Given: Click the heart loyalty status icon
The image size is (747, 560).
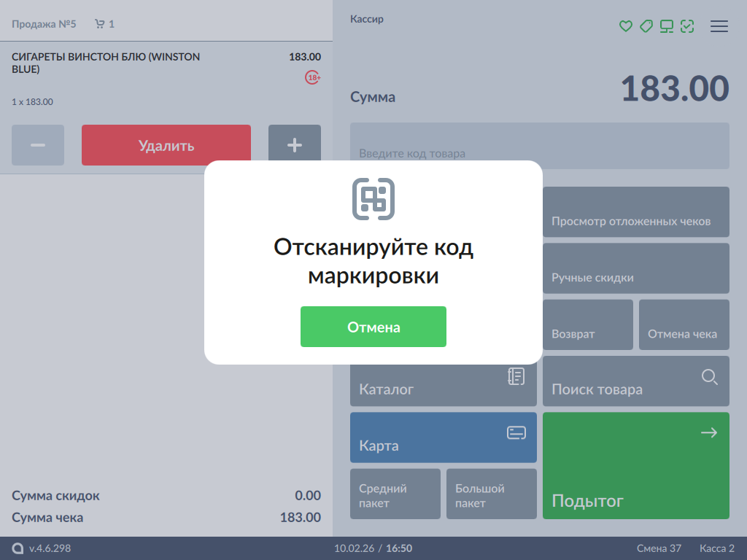Looking at the screenshot, I should click(x=625, y=26).
